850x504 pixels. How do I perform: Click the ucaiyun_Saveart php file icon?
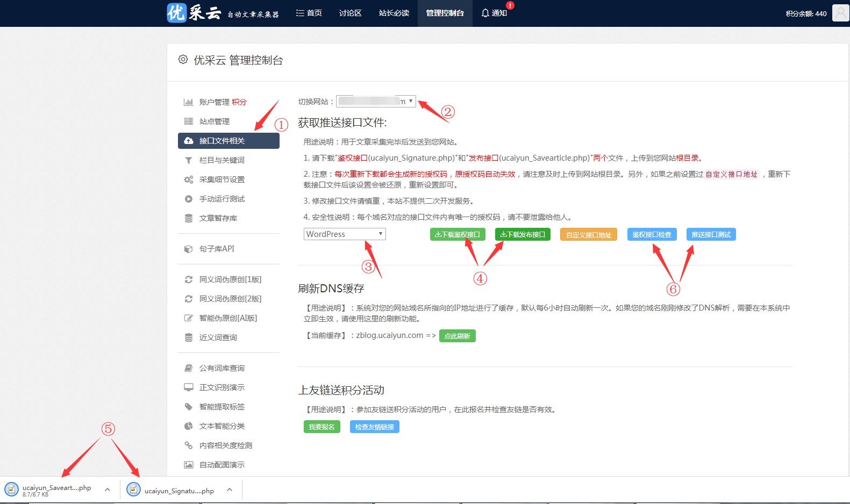tap(11, 489)
